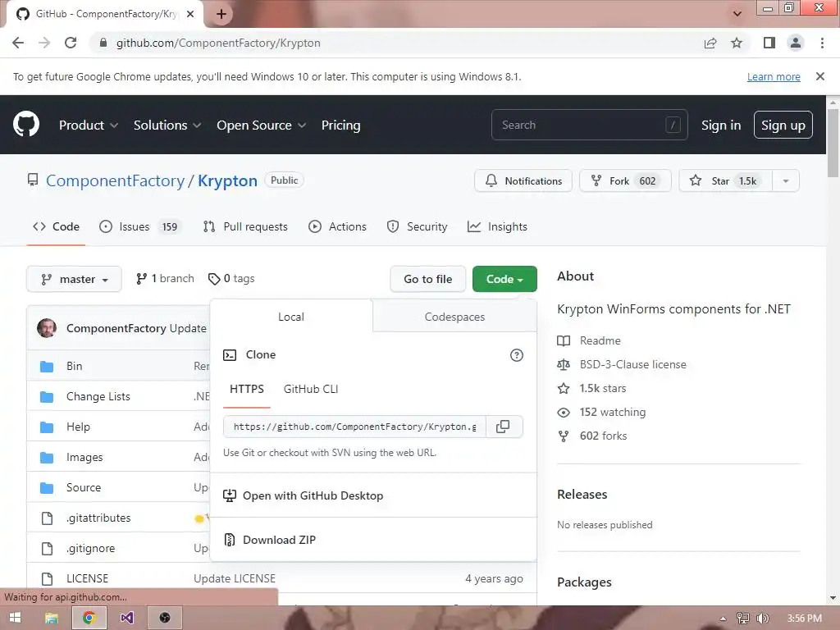View site info via lock icon

(103, 43)
